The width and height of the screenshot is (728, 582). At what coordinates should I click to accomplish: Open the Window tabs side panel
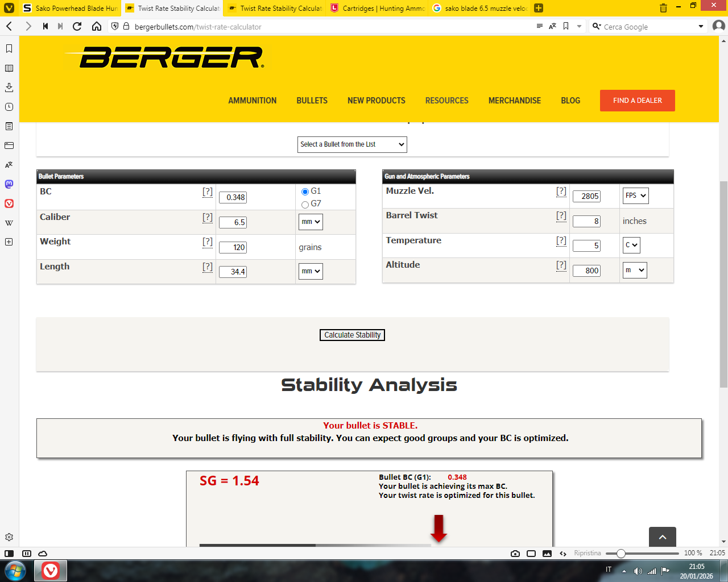point(9,145)
